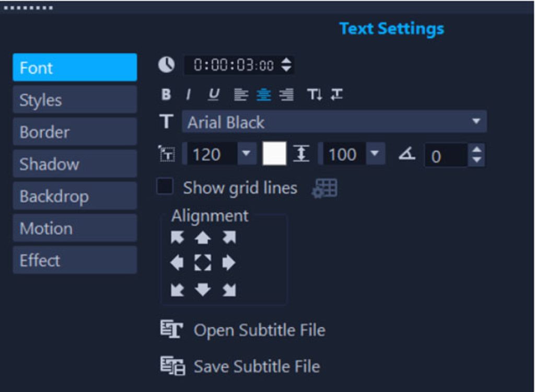
Task: Click the clock icon beside the duration field
Action: click(166, 65)
